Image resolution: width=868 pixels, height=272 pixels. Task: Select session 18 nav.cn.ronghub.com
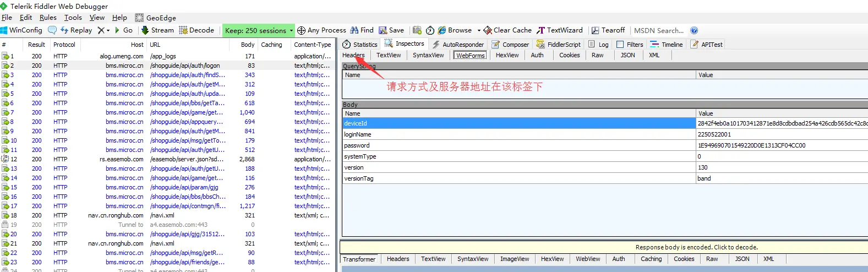click(x=167, y=215)
